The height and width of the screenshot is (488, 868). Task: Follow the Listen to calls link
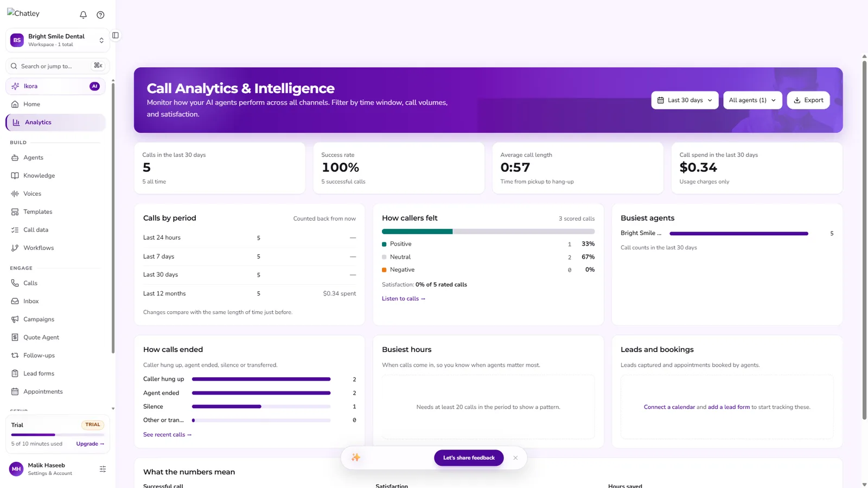point(404,299)
